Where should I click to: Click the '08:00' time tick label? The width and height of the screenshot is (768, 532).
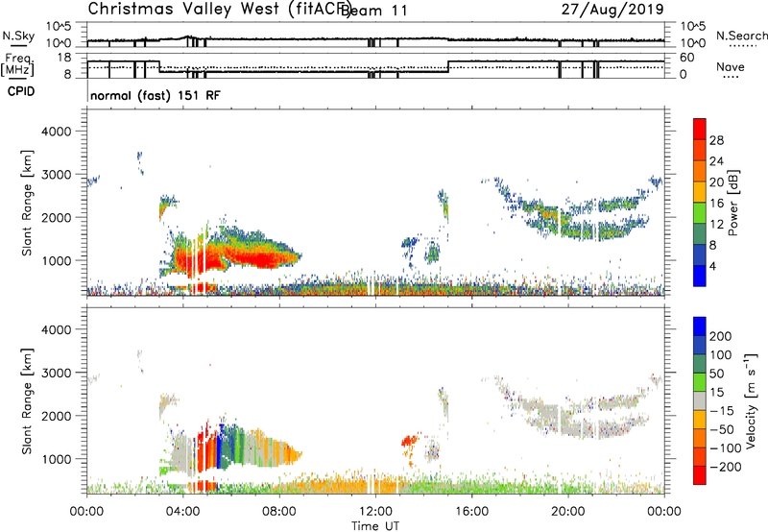click(x=279, y=512)
